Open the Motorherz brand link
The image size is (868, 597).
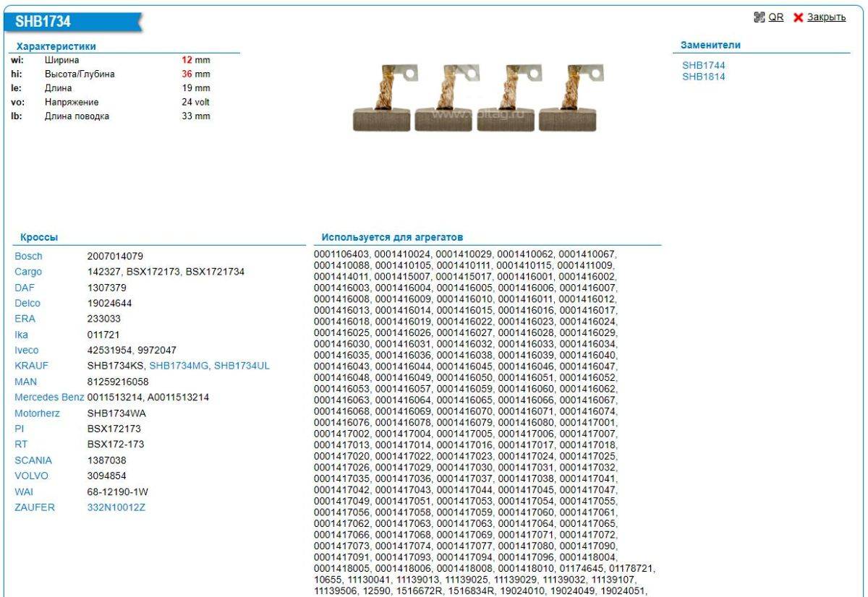[37, 413]
